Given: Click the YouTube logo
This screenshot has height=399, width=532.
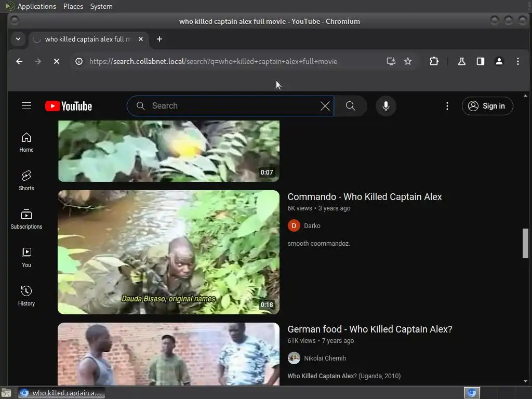Looking at the screenshot, I should click(x=69, y=106).
